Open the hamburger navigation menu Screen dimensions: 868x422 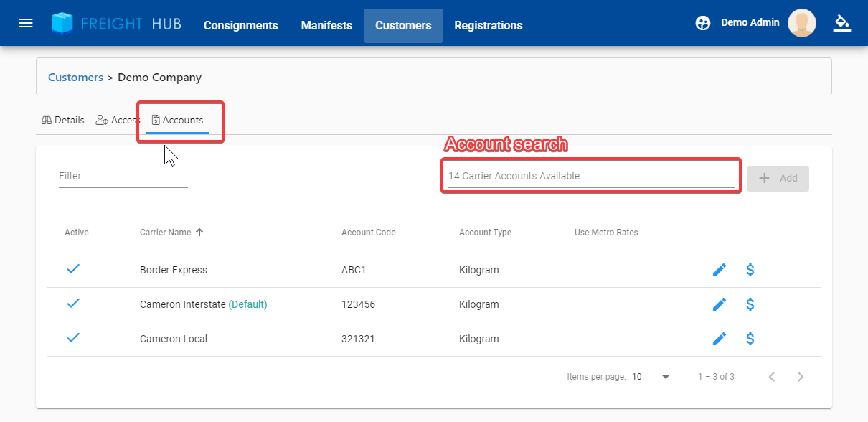[26, 23]
